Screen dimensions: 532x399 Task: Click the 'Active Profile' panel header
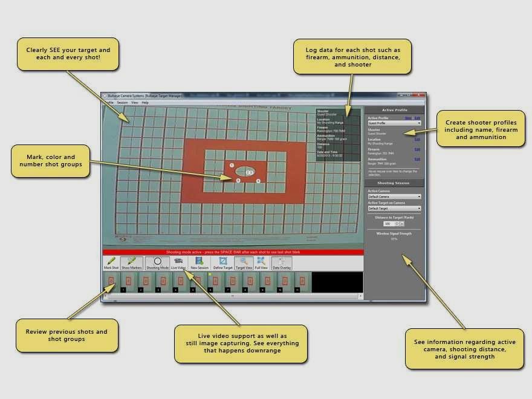coord(395,110)
